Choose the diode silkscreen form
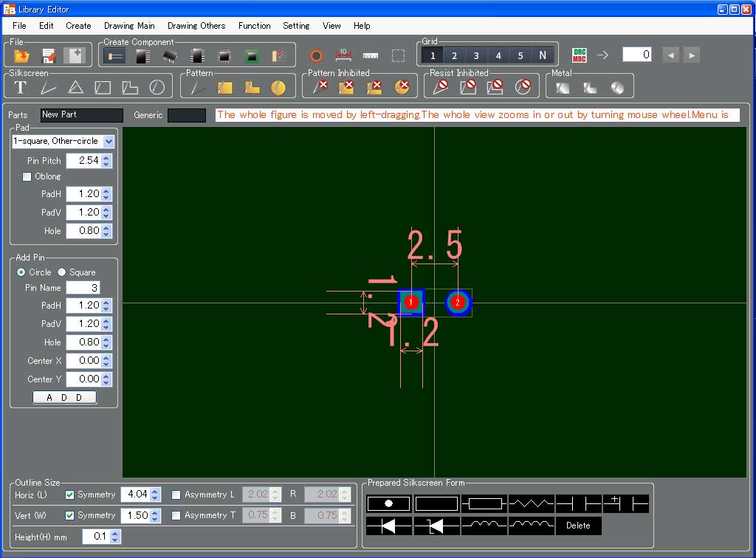Screen dimensions: 756x558 pyautogui.click(x=388, y=526)
